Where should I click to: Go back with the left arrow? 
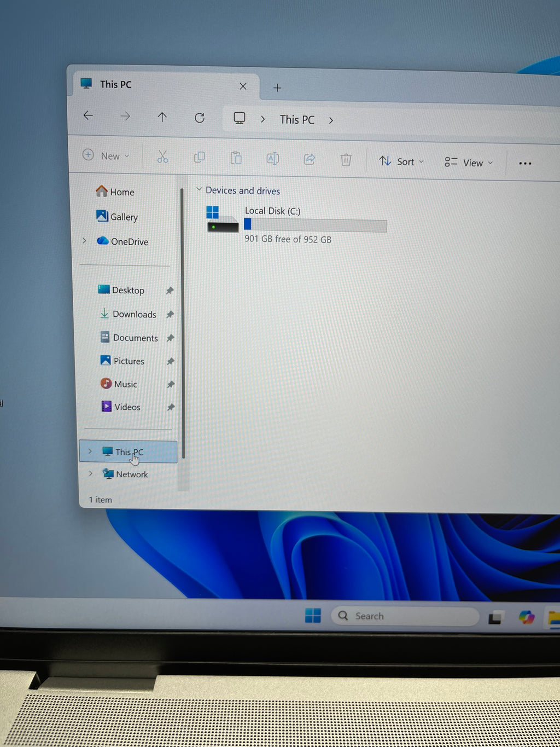tap(88, 115)
